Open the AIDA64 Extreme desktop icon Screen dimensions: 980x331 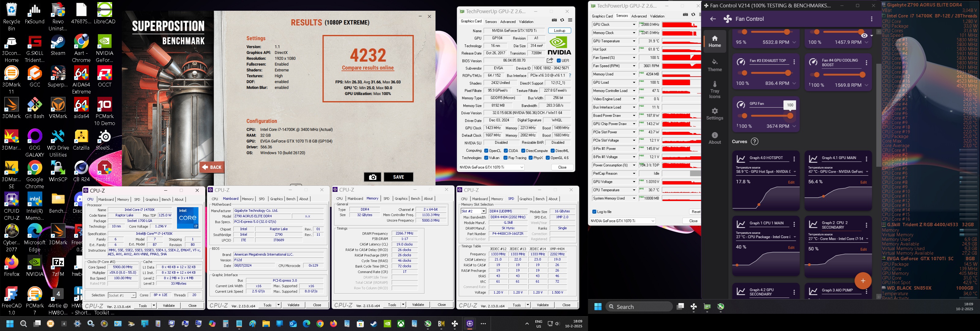(81, 80)
